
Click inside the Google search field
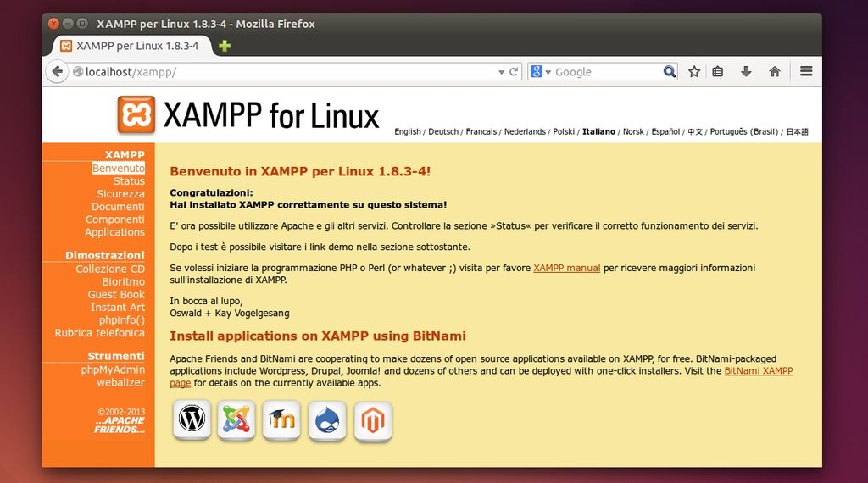coord(606,72)
